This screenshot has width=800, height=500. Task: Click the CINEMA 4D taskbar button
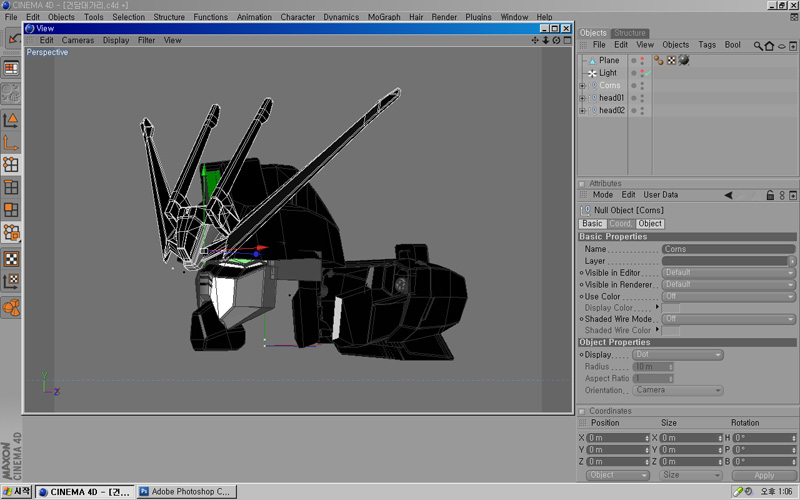pos(85,492)
